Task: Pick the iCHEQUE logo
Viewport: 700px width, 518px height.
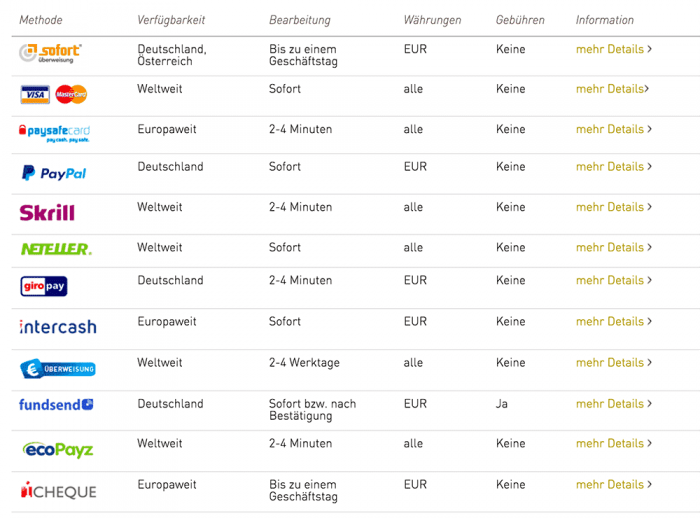Action: [x=58, y=490]
